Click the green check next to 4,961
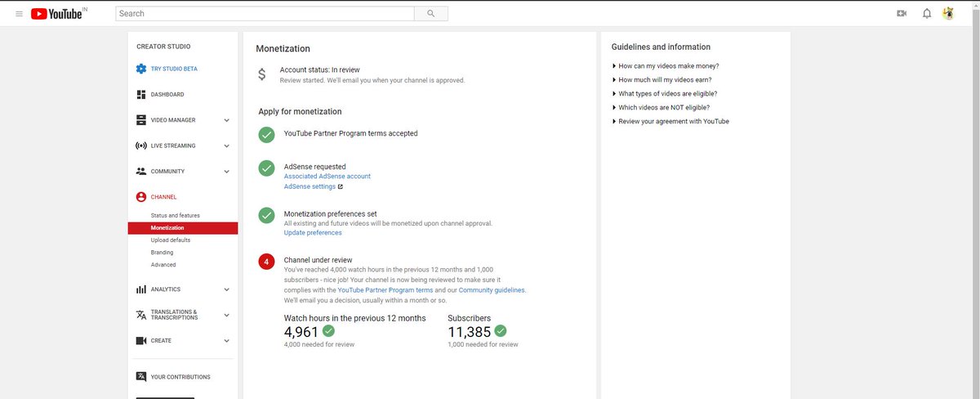This screenshot has height=399, width=980. pos(328,331)
